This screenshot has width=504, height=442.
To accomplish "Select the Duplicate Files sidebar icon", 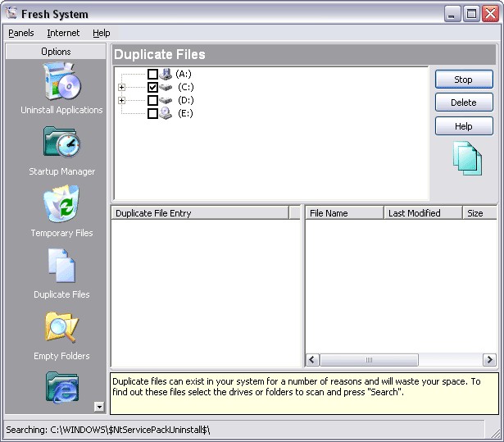I will pyautogui.click(x=61, y=267).
